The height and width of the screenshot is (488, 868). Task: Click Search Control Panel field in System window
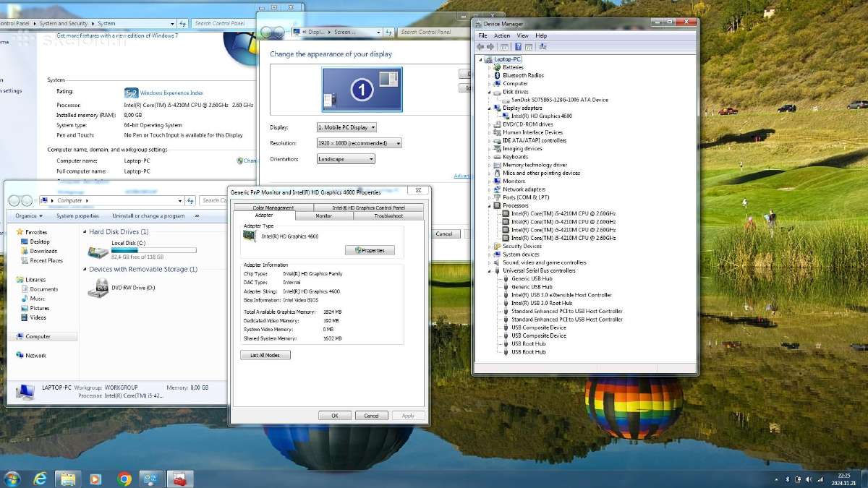[221, 23]
